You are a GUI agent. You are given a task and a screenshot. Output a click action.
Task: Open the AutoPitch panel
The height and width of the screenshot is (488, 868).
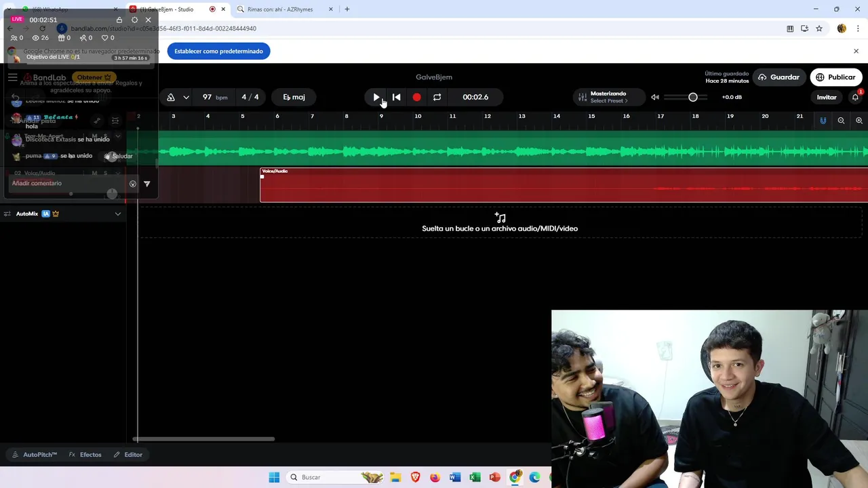tap(34, 455)
